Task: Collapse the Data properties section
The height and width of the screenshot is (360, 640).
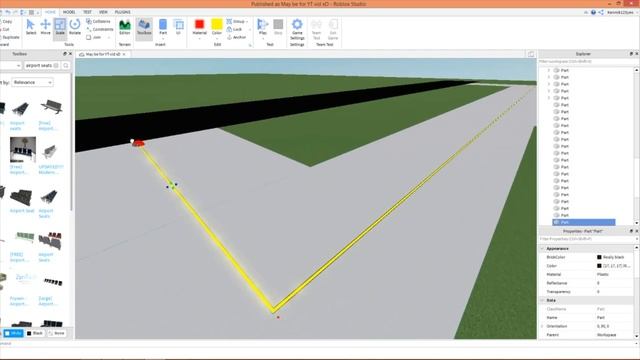Action: tap(542, 300)
